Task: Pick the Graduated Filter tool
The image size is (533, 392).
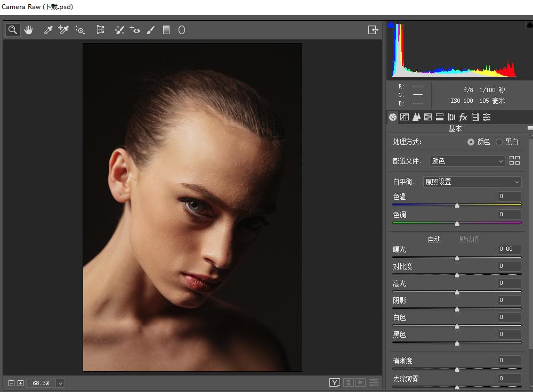Action: coord(166,30)
